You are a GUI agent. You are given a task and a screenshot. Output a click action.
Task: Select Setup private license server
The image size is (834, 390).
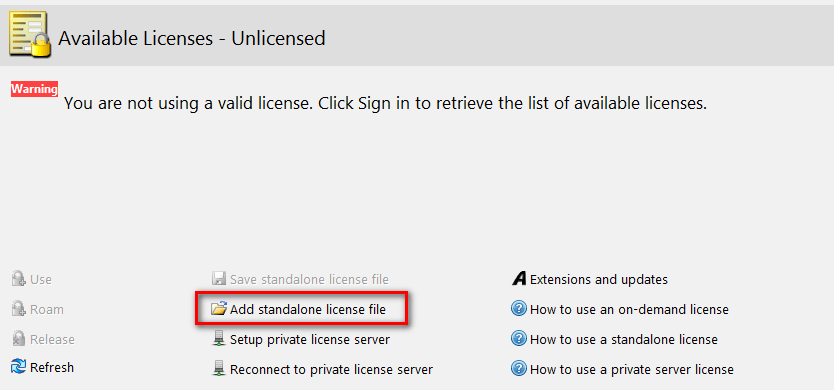click(310, 339)
